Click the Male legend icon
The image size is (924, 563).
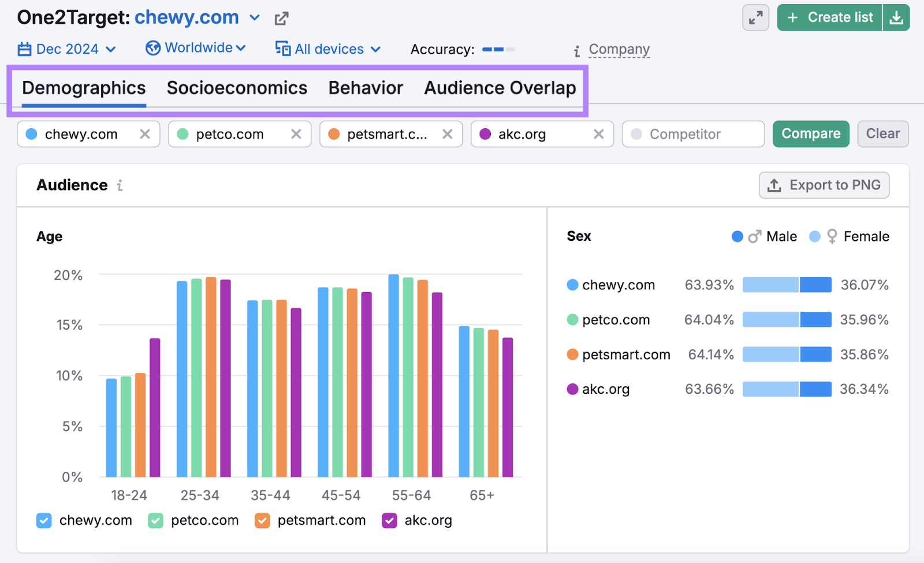[x=755, y=237]
